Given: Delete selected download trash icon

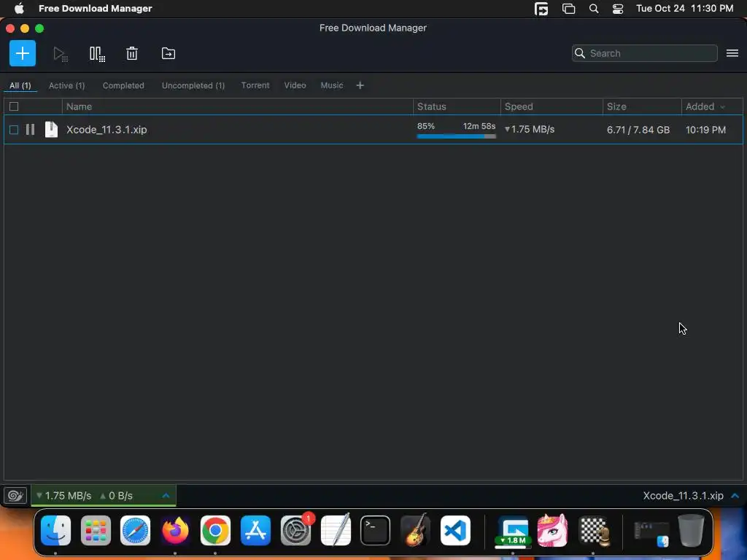Looking at the screenshot, I should (132, 53).
